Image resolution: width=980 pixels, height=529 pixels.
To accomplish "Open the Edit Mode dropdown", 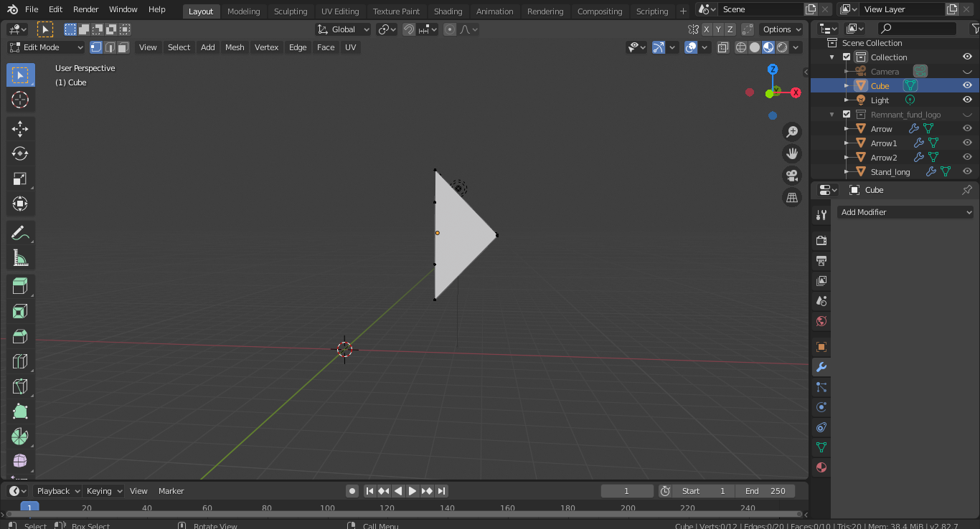I will click(46, 47).
